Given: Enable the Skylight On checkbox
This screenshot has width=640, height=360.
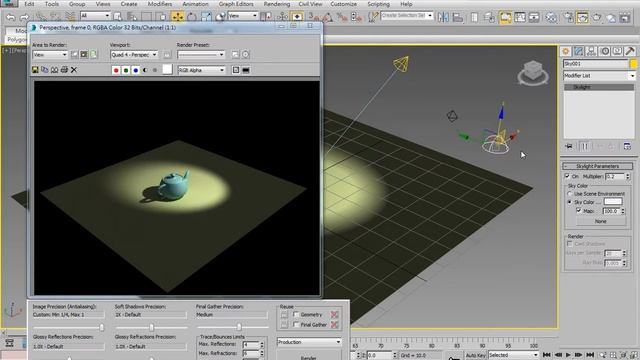Looking at the screenshot, I should (x=567, y=176).
